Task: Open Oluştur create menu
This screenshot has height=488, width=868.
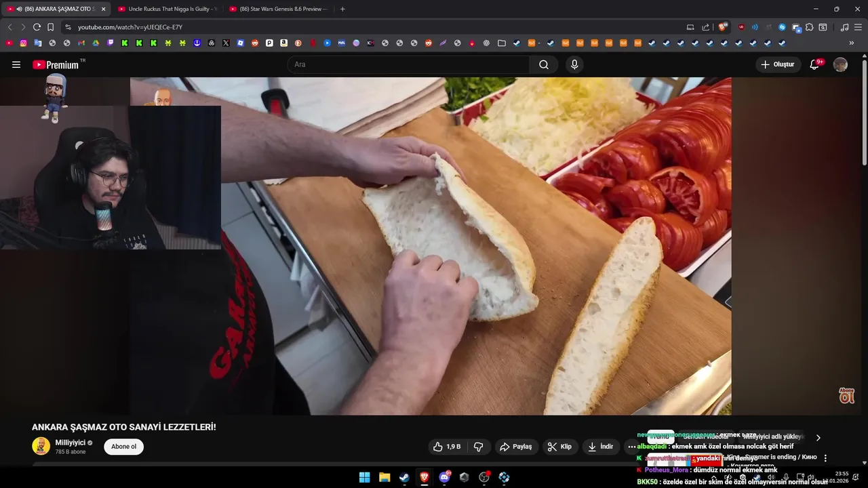Action: (778, 64)
